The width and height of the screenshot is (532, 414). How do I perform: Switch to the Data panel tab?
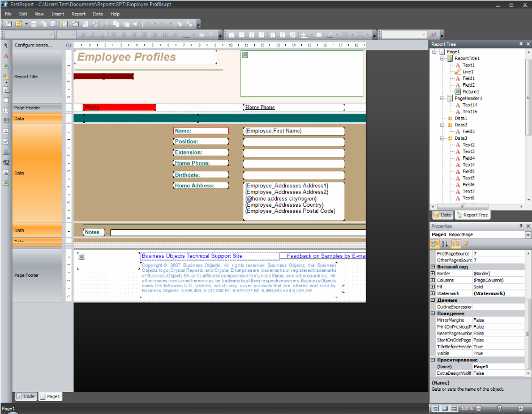443,215
